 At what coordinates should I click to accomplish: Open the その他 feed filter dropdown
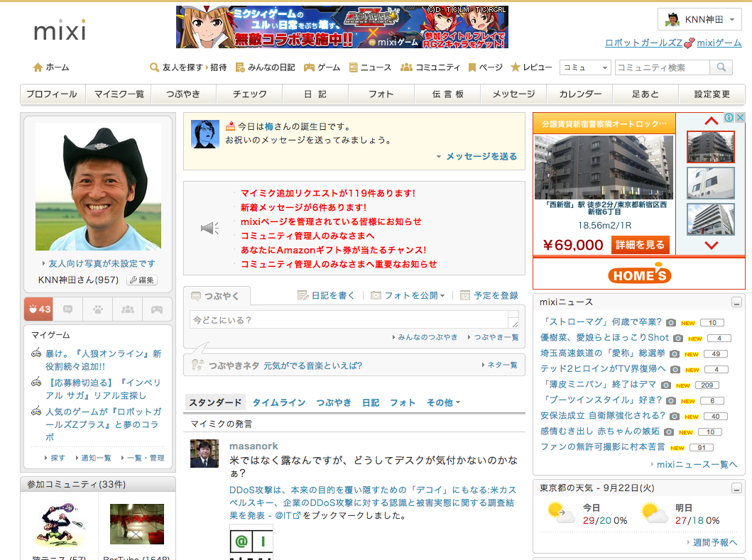pyautogui.click(x=444, y=402)
